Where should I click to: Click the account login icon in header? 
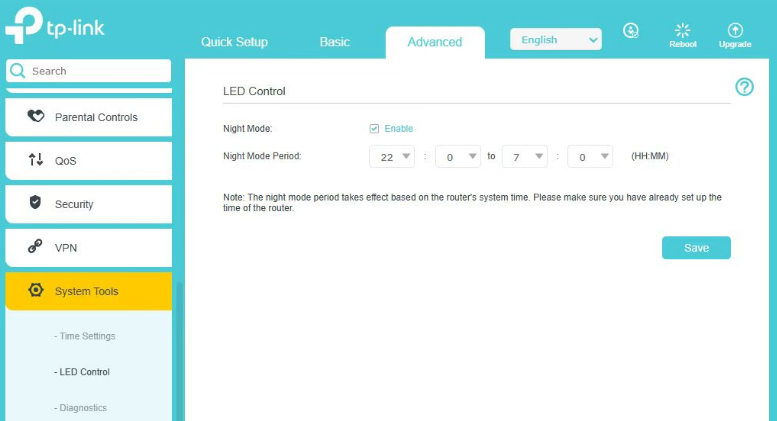(630, 31)
